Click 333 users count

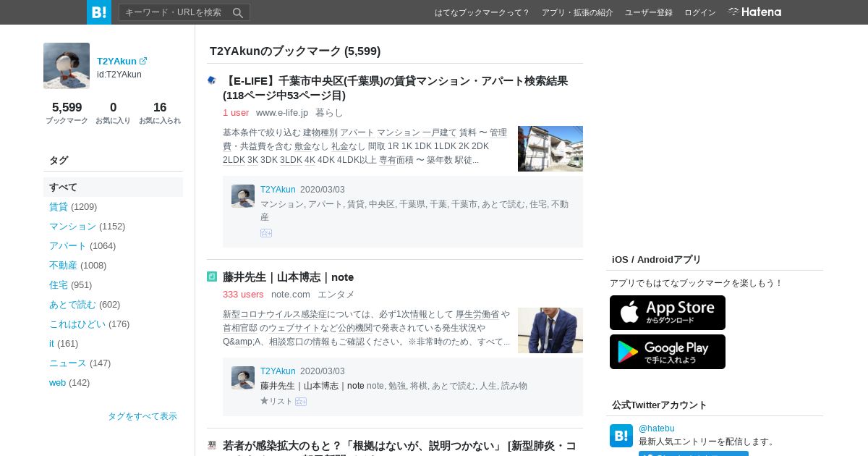coord(243,294)
